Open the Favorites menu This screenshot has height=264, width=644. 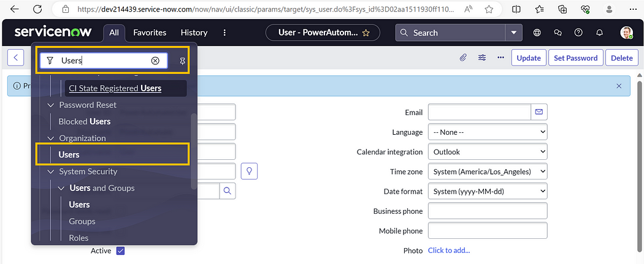(x=150, y=32)
